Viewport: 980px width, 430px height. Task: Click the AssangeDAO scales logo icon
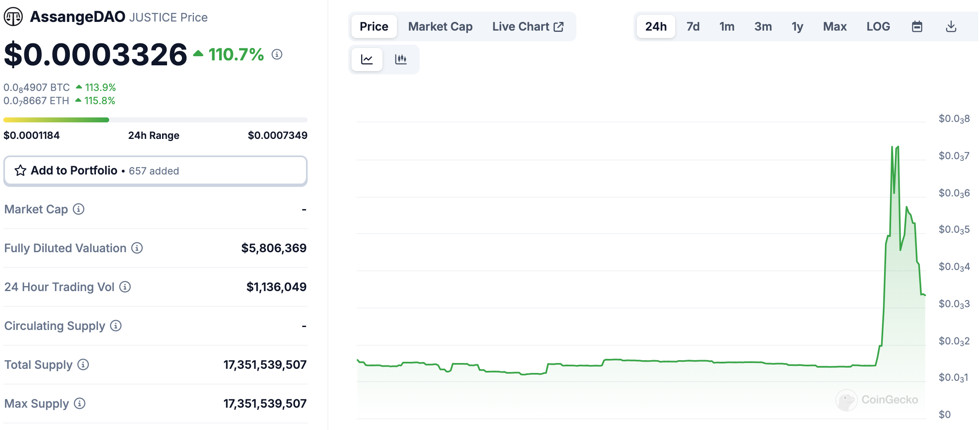pos(13,17)
